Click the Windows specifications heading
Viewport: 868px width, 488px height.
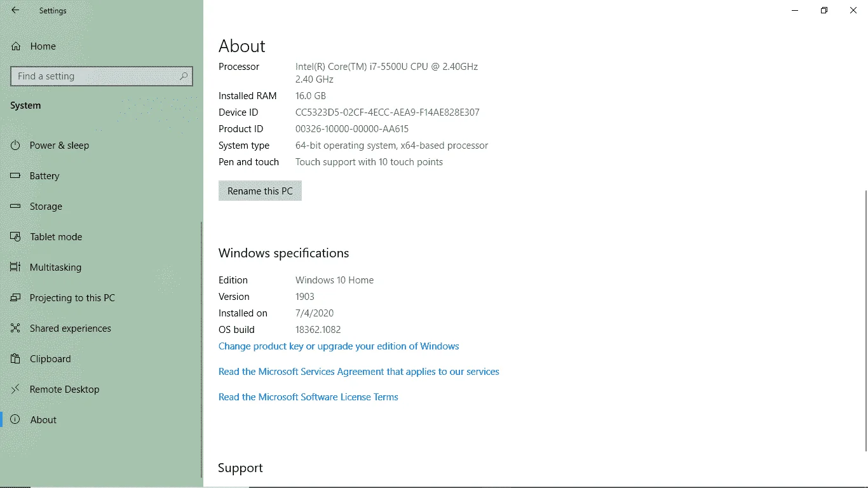click(283, 253)
